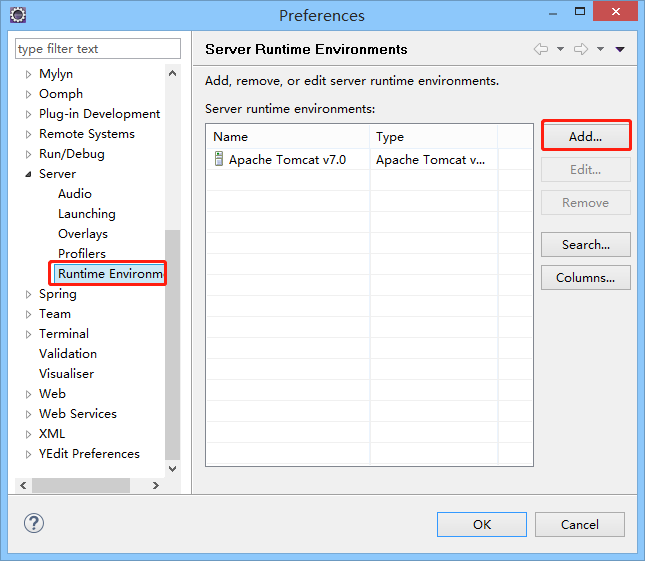Minimize the Preferences window
The image size is (645, 561).
[553, 14]
